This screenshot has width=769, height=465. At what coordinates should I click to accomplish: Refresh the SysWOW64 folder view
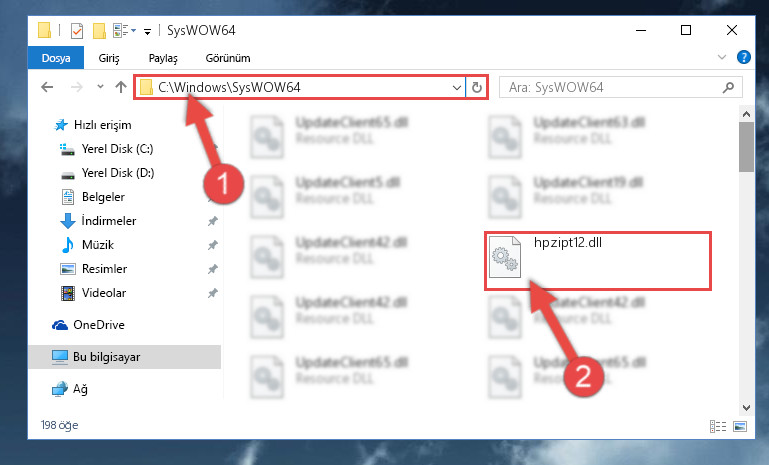tap(477, 87)
